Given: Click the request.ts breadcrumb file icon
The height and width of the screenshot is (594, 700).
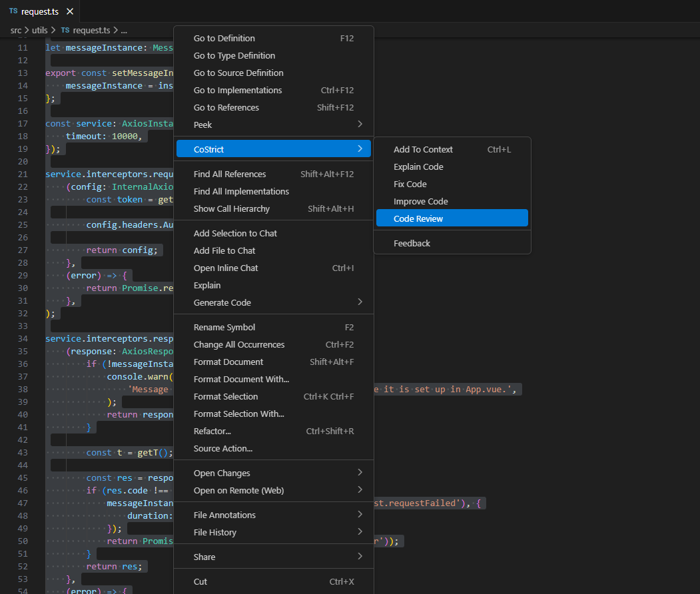Looking at the screenshot, I should [x=65, y=30].
